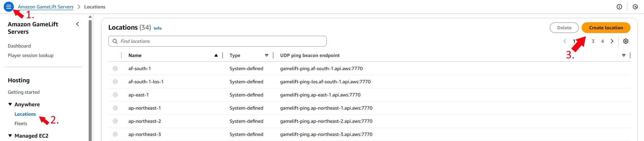Screen dimensions: 644x141
Task: Click the search magnifier icon
Action: (115, 41)
